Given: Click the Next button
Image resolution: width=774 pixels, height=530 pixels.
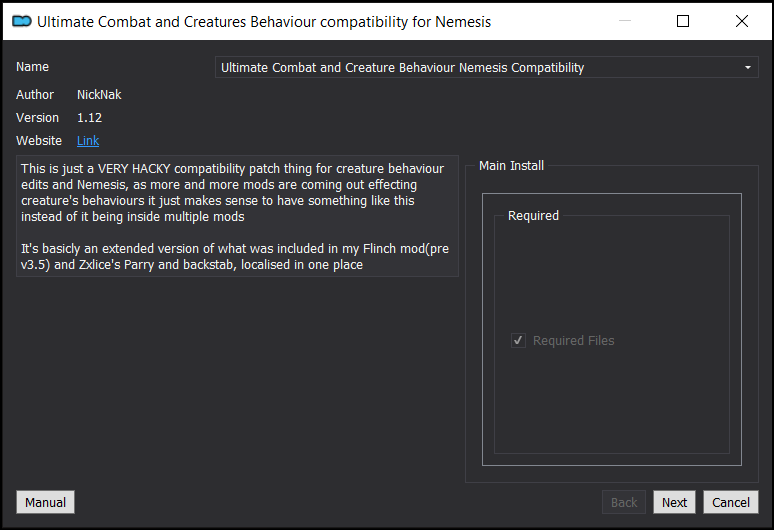Looking at the screenshot, I should (674, 502).
